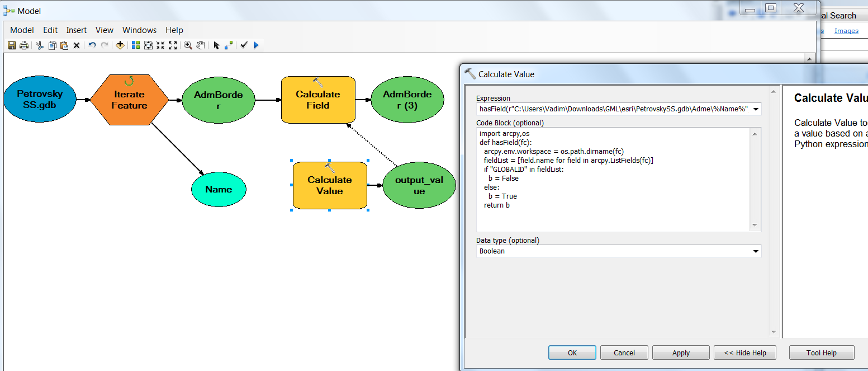This screenshot has width=868, height=371.
Task: Delete selection with the X icon
Action: pyautogui.click(x=77, y=45)
